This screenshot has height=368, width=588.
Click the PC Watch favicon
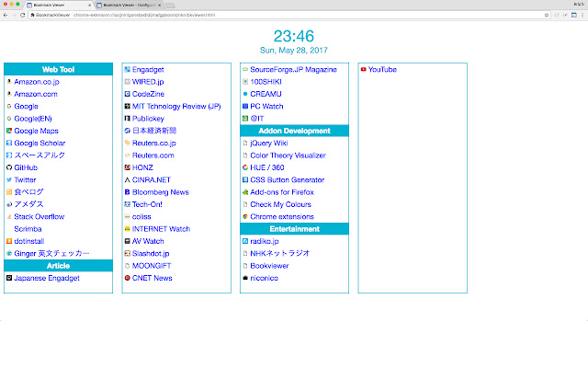(x=245, y=107)
